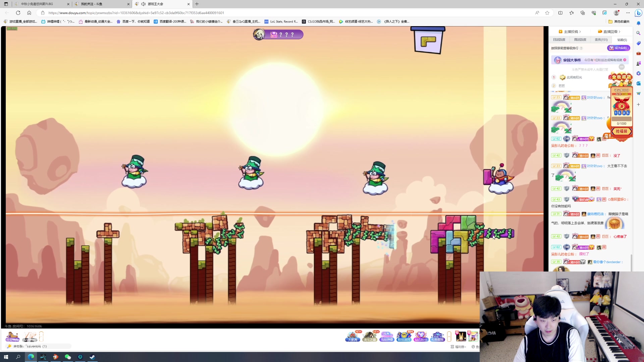Switch to the 贵宾(151) tab
The height and width of the screenshot is (362, 644).
601,40
